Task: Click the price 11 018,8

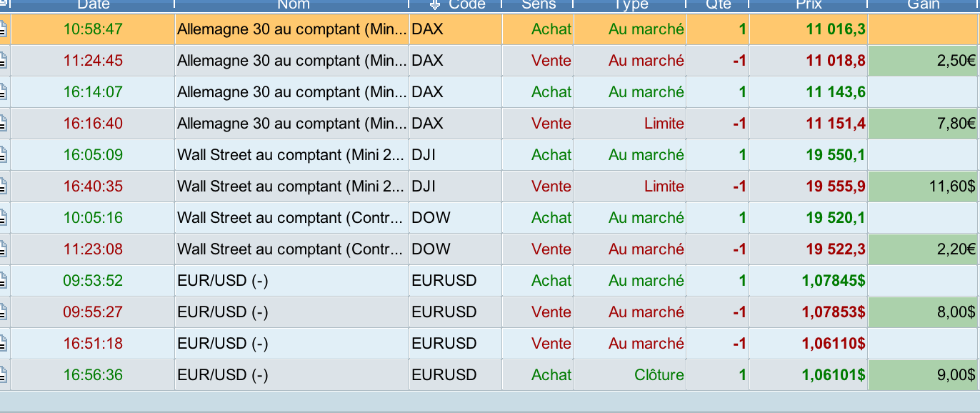Action: coord(836,61)
